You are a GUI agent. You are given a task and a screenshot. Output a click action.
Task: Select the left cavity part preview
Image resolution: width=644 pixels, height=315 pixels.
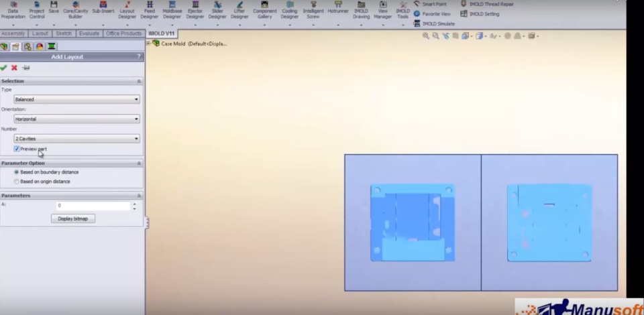pyautogui.click(x=413, y=223)
